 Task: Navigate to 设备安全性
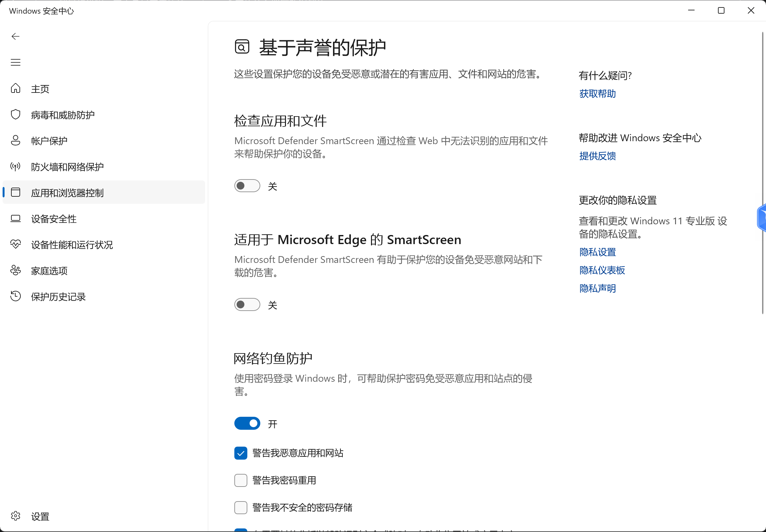pos(104,219)
